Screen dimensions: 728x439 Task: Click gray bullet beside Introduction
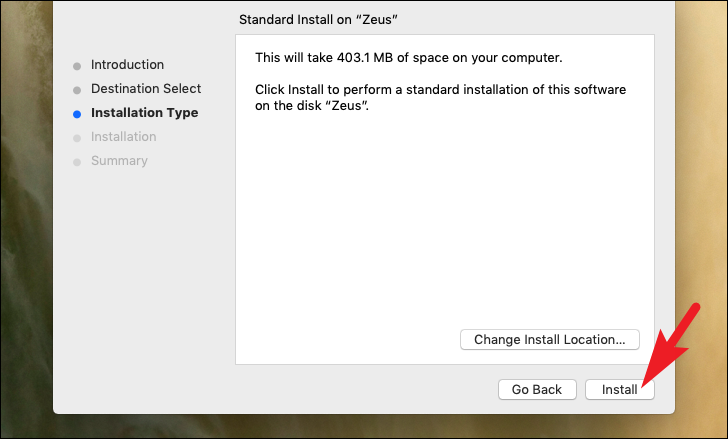click(76, 66)
